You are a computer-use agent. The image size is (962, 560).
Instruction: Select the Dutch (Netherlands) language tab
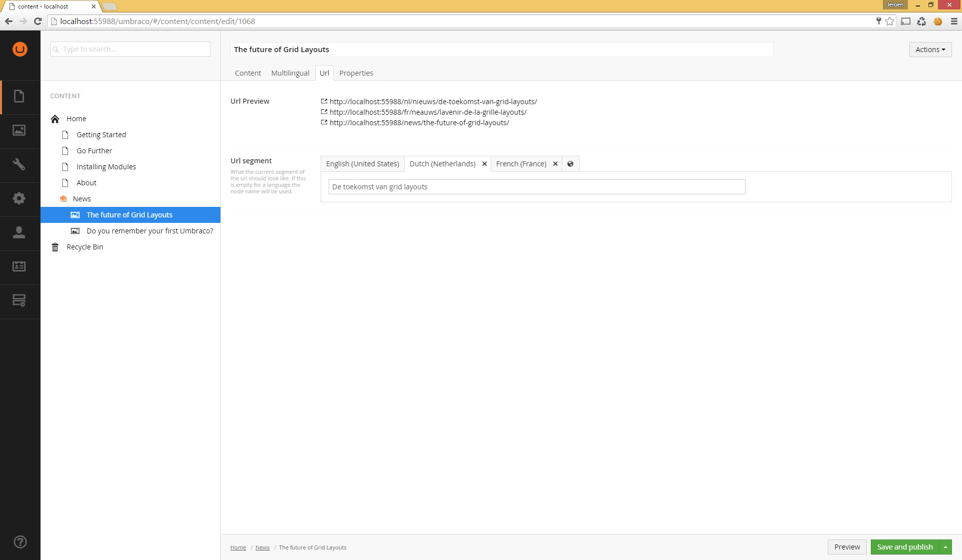coord(442,164)
